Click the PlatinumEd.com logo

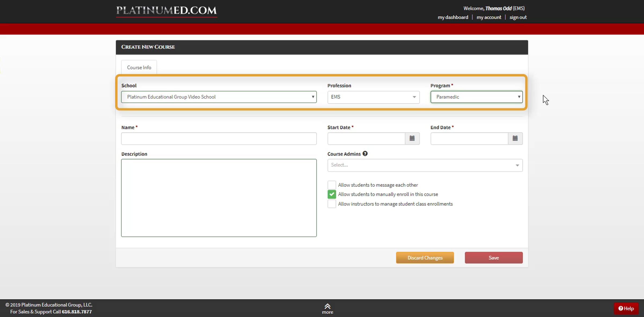point(166,11)
